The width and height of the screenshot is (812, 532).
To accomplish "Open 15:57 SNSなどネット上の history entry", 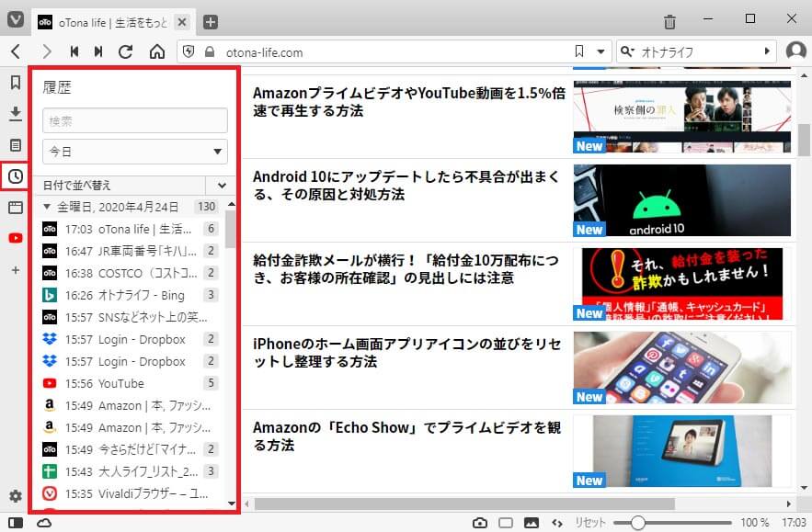I will pos(130,317).
